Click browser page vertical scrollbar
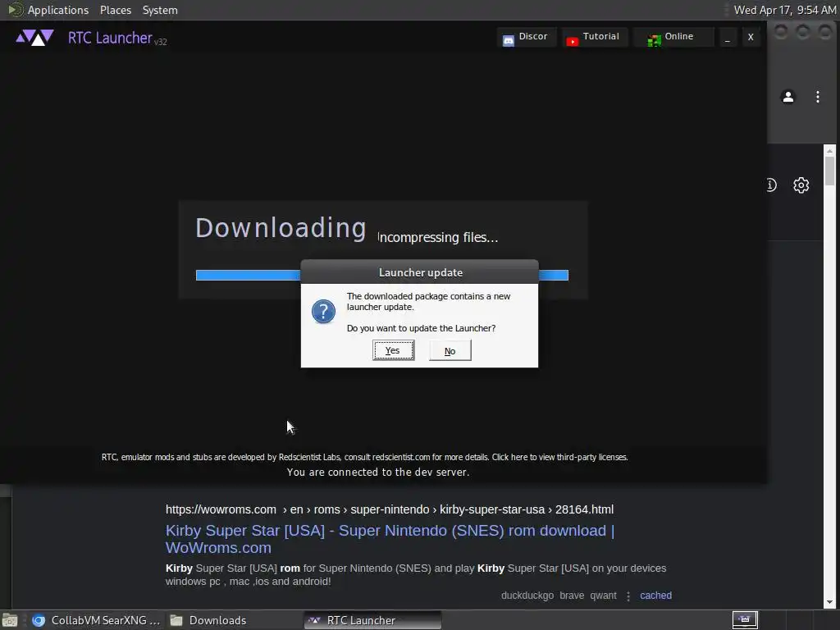Screen dimensions: 840x630 pos(829,376)
